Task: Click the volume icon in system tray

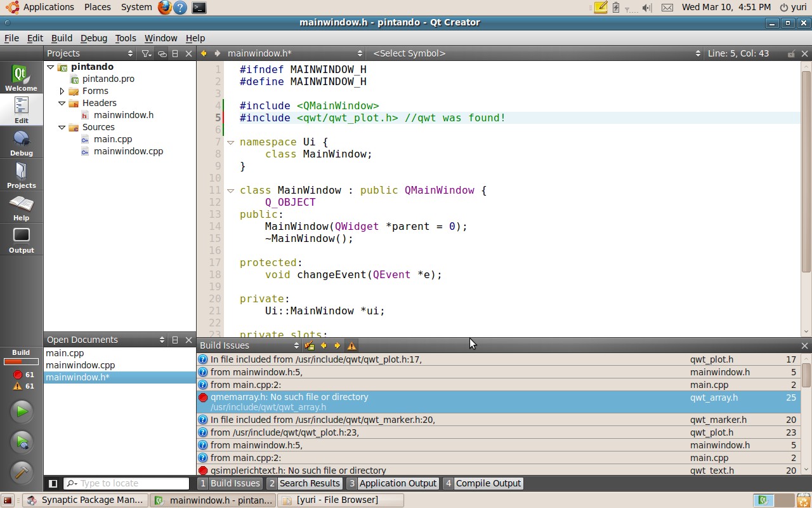Action: pyautogui.click(x=646, y=8)
